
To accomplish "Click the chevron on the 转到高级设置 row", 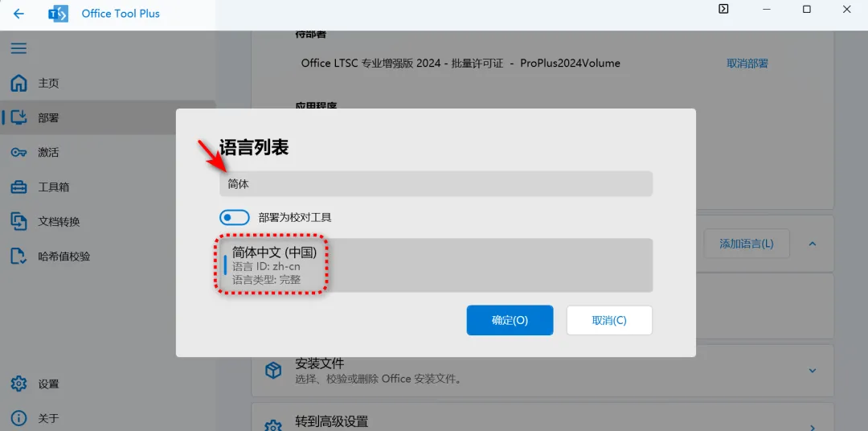I will pos(812,427).
